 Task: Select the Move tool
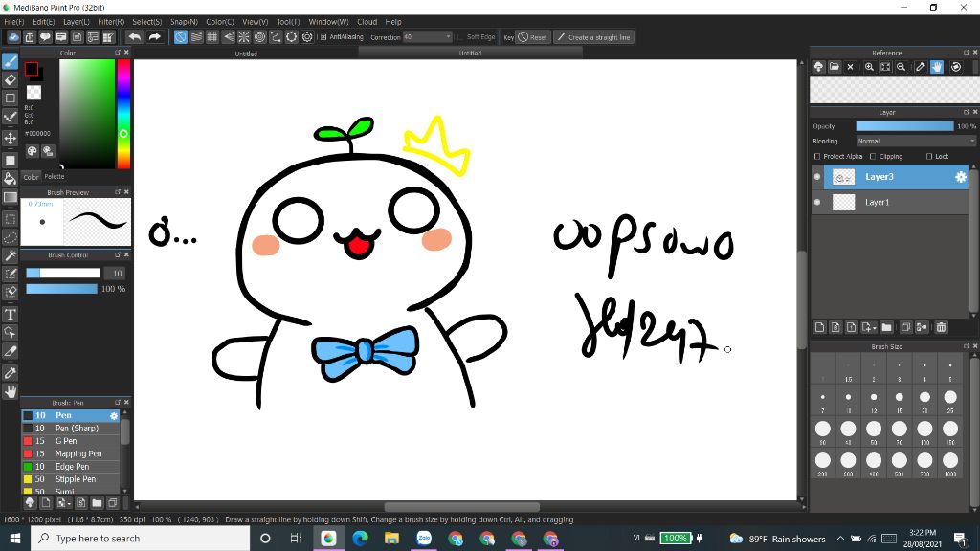point(10,138)
